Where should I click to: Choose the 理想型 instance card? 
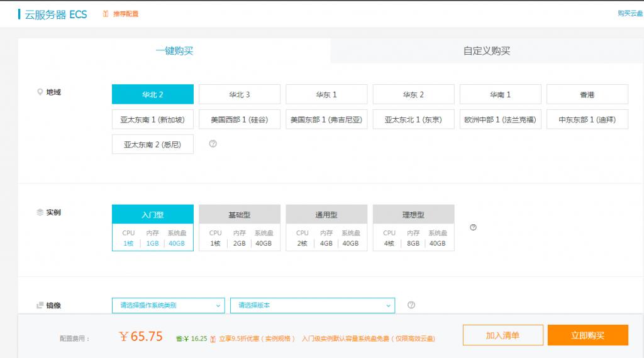(x=414, y=227)
